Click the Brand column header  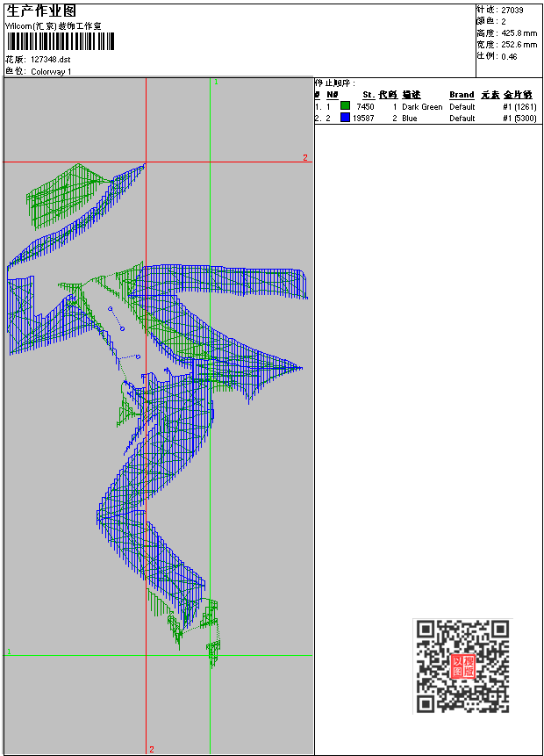[x=462, y=95]
